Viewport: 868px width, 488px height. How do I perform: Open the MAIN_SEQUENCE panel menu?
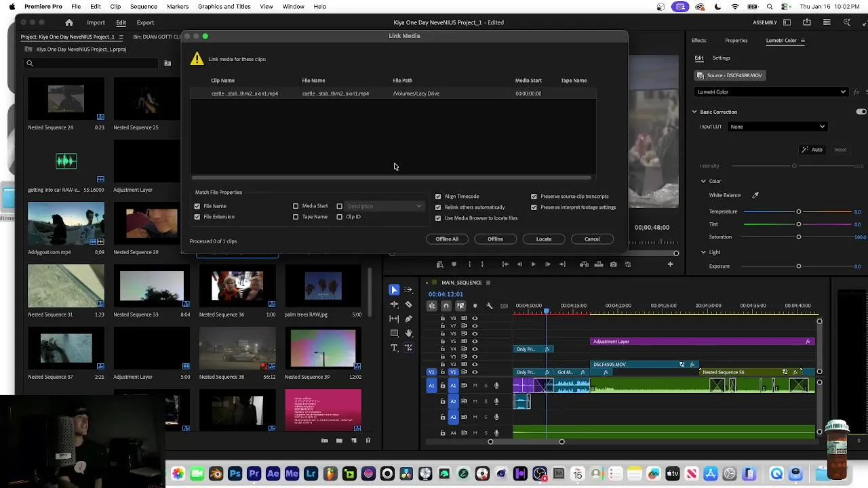(488, 283)
